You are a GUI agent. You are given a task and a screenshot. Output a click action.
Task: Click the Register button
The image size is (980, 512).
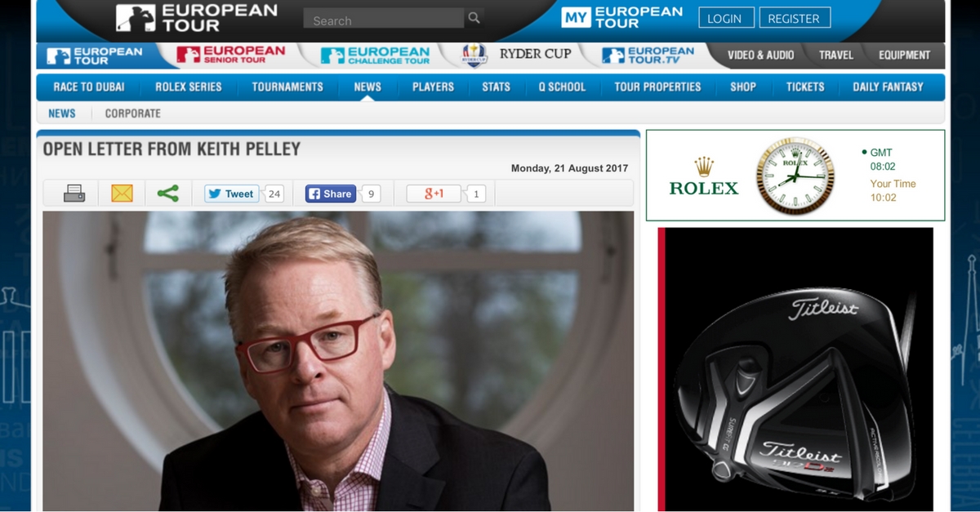pos(794,18)
